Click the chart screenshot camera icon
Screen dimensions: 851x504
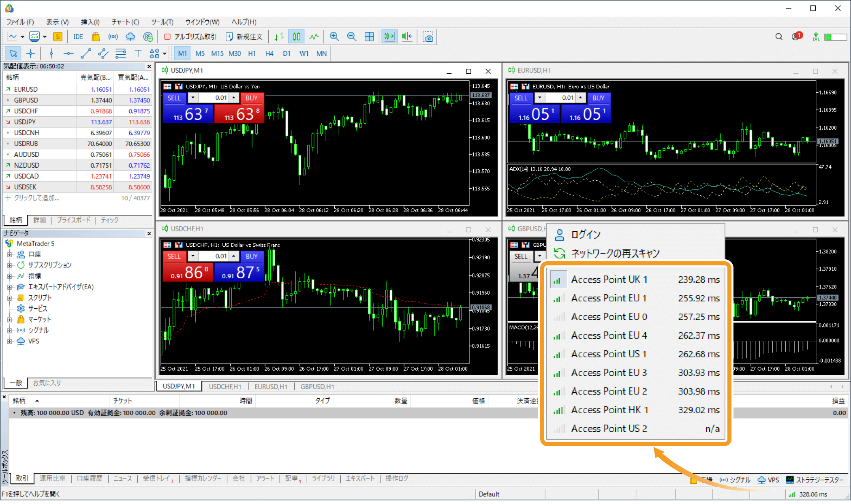pos(428,37)
